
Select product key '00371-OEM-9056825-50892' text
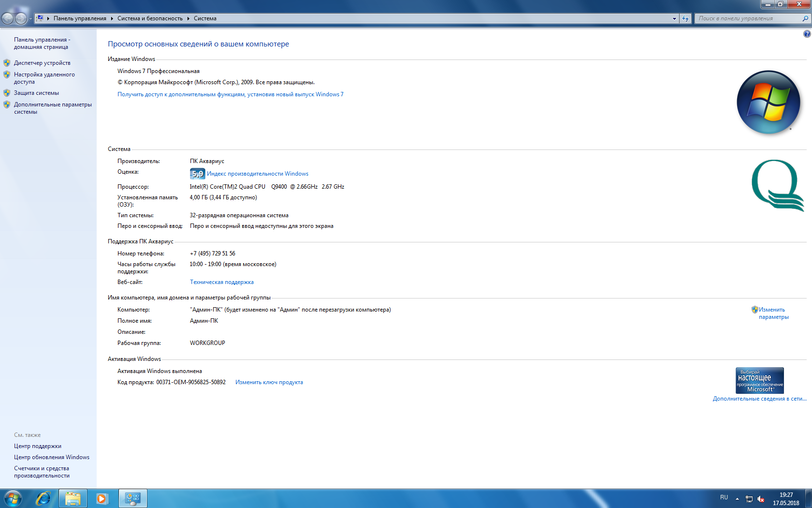[191, 382]
